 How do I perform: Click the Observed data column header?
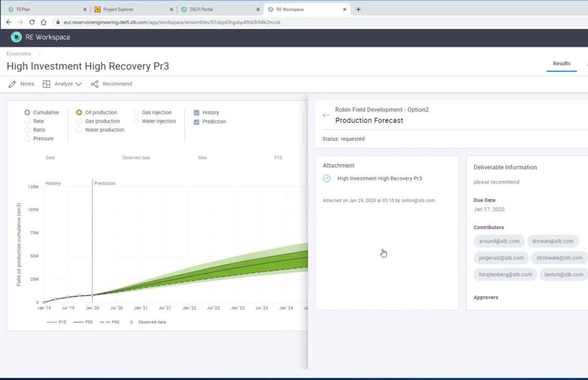point(136,158)
